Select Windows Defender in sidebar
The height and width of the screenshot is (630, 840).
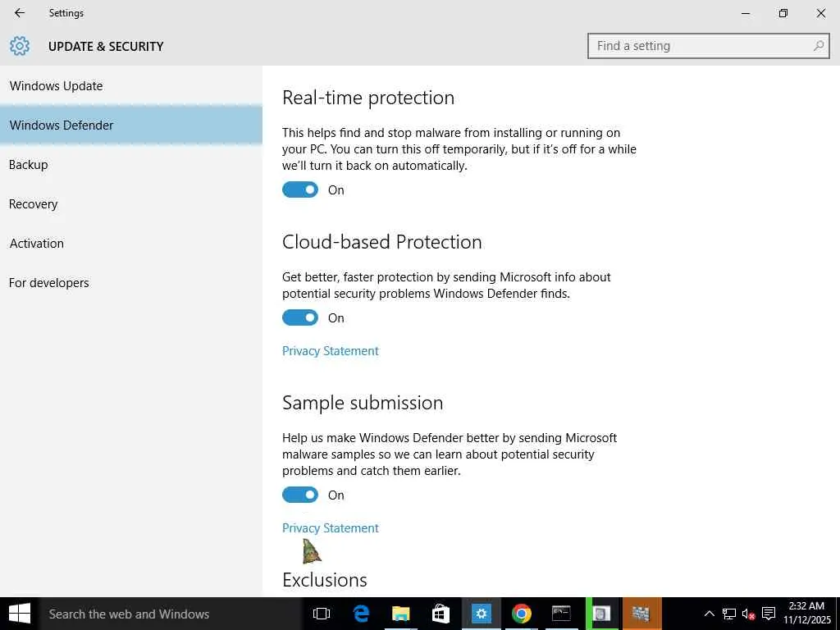[131, 125]
